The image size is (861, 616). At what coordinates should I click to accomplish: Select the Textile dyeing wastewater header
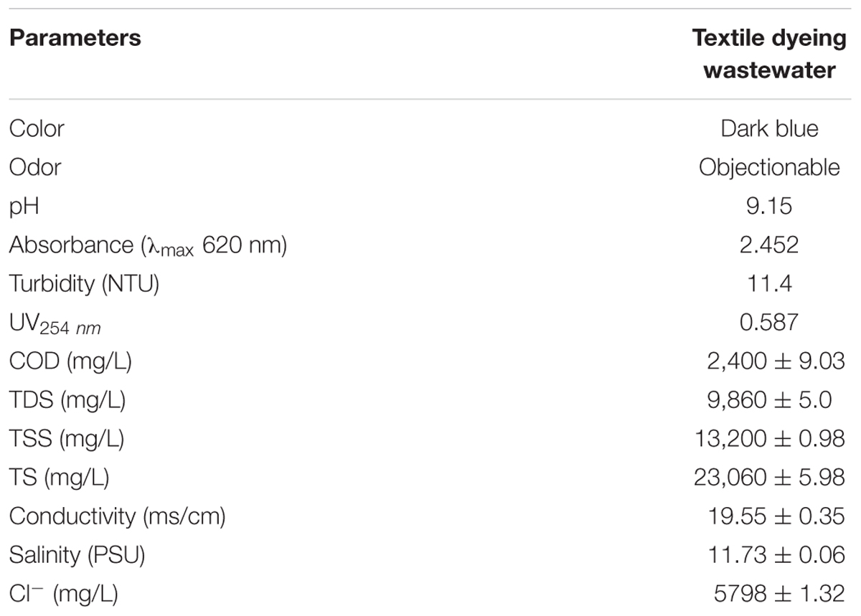769,54
